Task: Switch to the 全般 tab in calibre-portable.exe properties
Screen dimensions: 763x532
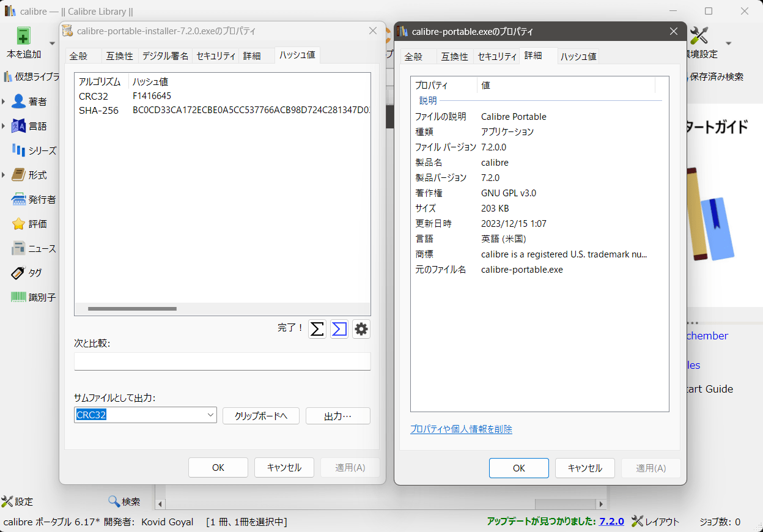Action: 413,56
